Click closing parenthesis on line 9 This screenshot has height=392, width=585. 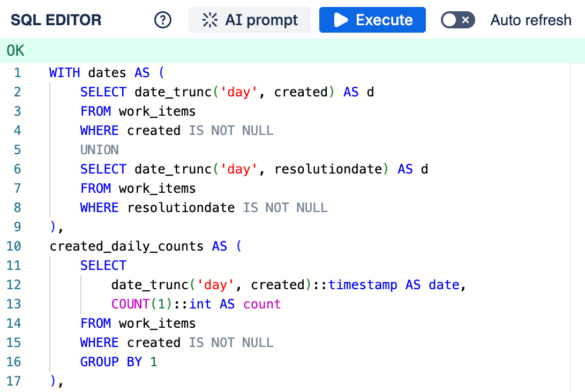click(53, 227)
